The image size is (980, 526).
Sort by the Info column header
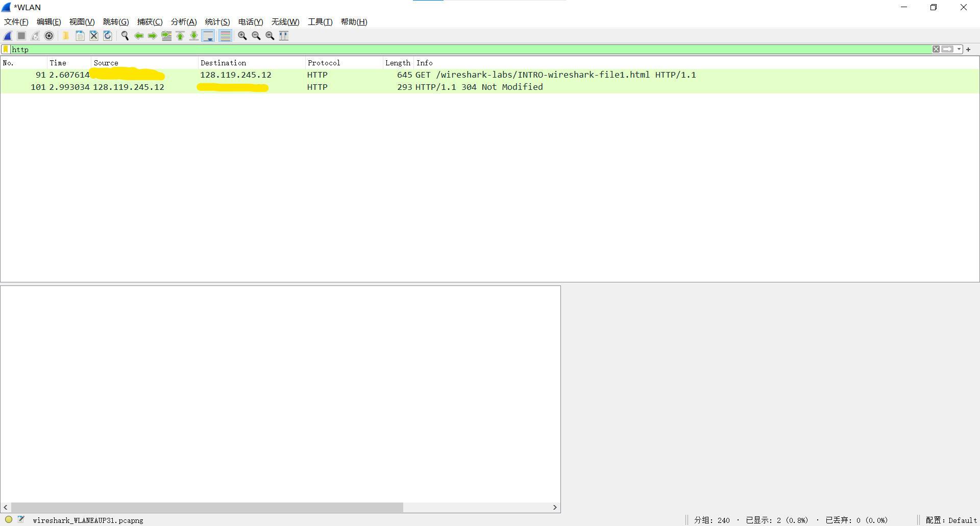click(x=696, y=63)
